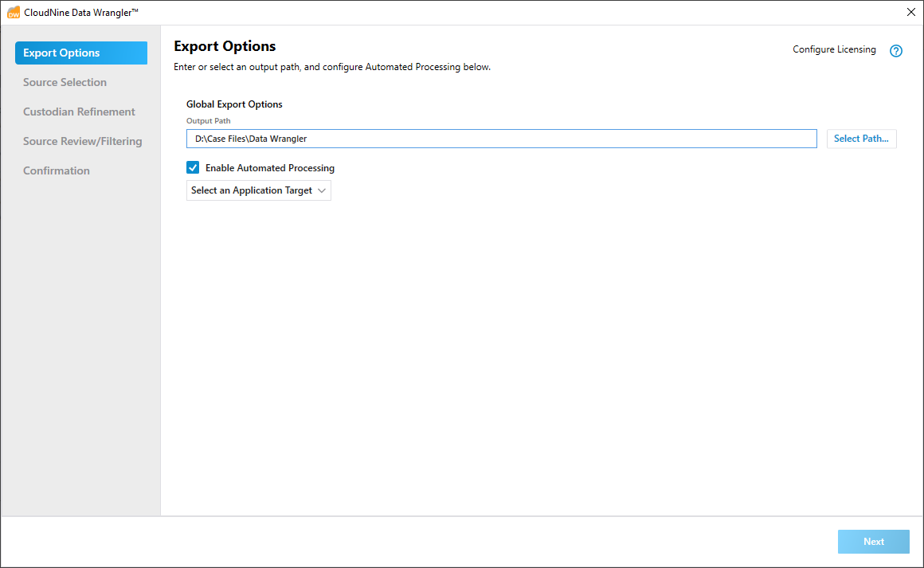Uncheck Enable Automated Processing checkbox
The height and width of the screenshot is (568, 924).
[193, 168]
